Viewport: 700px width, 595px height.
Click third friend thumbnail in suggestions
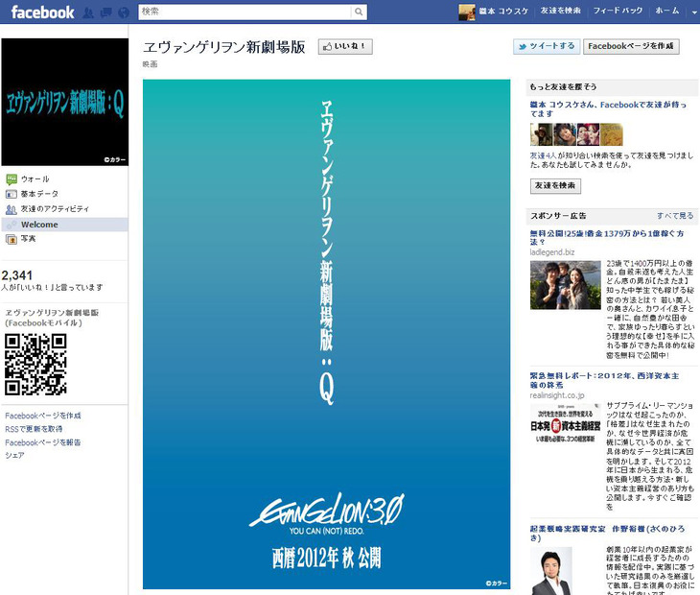[x=588, y=134]
